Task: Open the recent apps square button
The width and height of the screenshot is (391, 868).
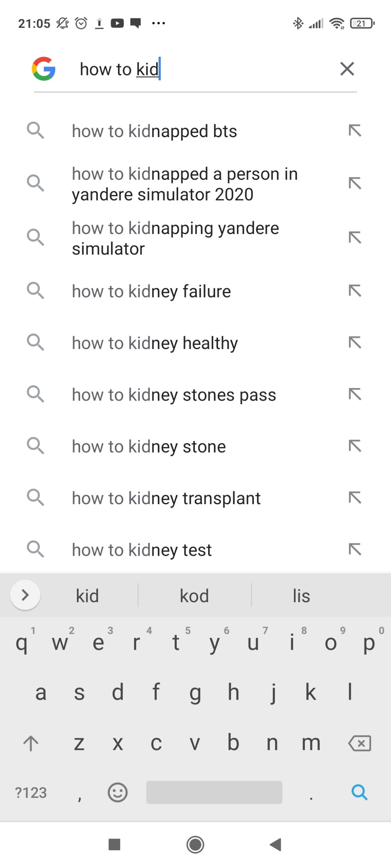Action: coord(114,844)
